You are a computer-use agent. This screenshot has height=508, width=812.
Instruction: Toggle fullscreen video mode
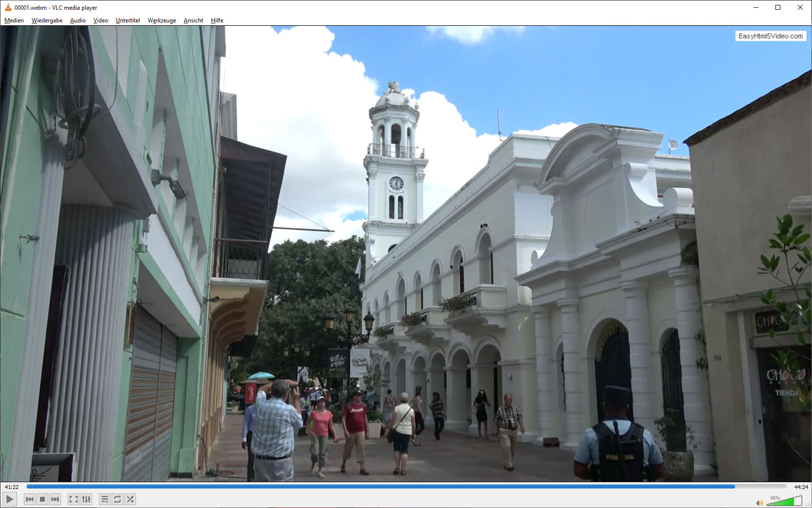pos(73,499)
